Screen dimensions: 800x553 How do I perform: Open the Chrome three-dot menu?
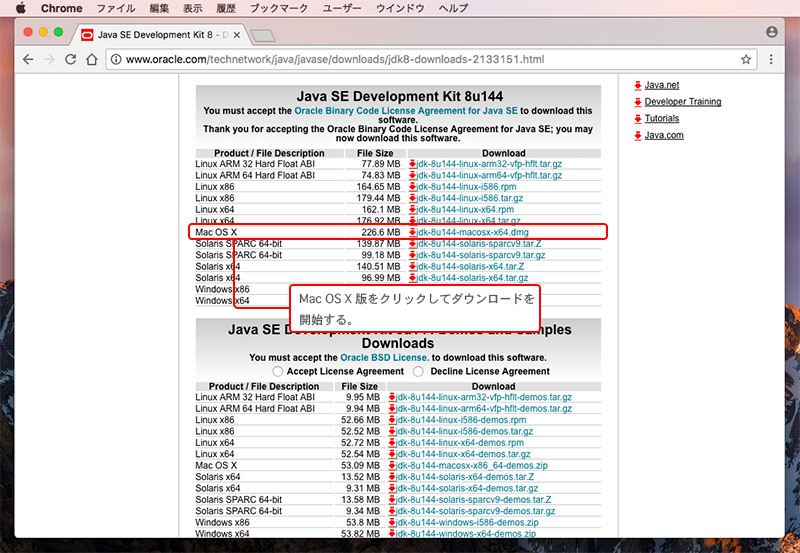pos(771,59)
